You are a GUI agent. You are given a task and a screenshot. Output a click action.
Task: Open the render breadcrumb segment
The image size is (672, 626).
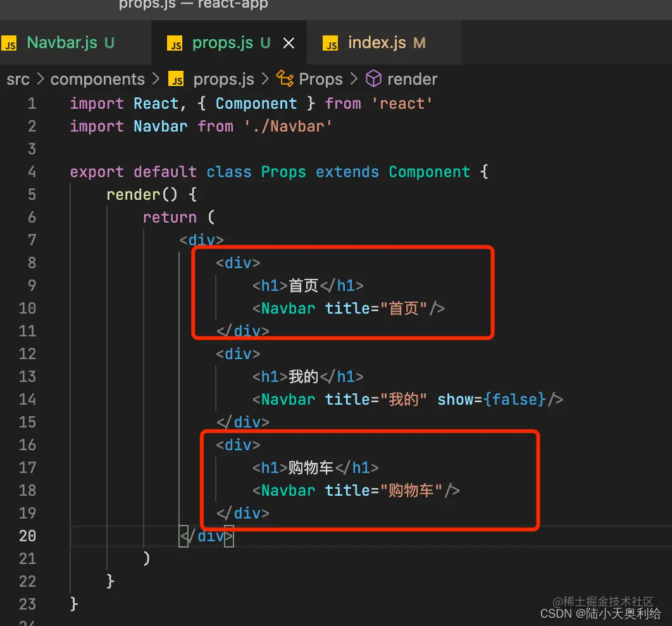(413, 79)
